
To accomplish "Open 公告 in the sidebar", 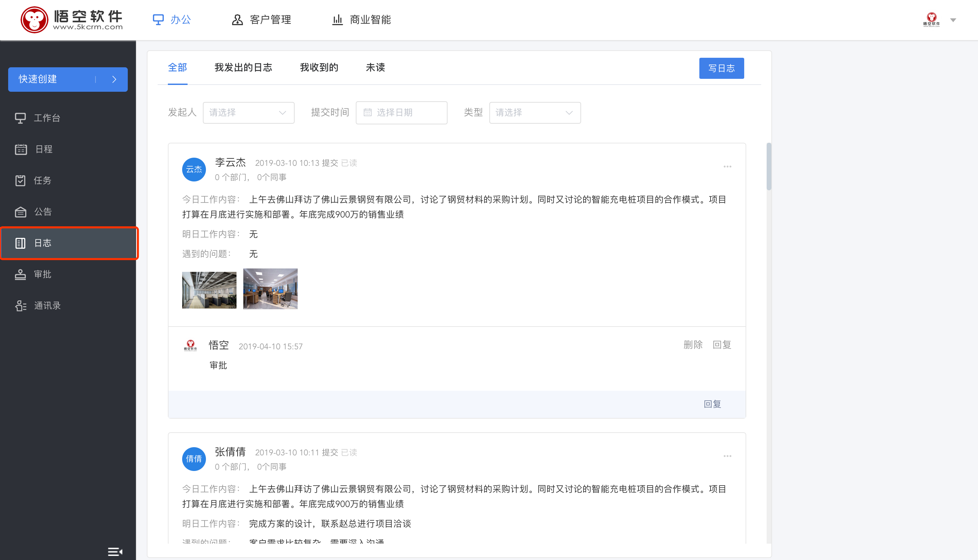I will (68, 212).
